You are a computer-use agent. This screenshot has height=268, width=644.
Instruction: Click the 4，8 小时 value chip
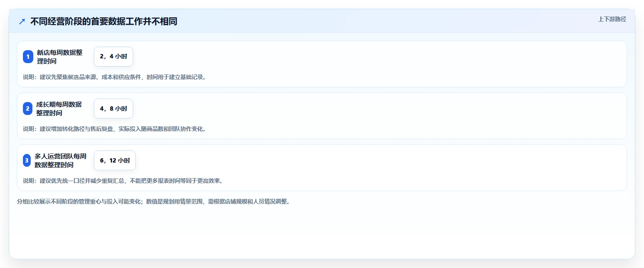[x=113, y=108]
